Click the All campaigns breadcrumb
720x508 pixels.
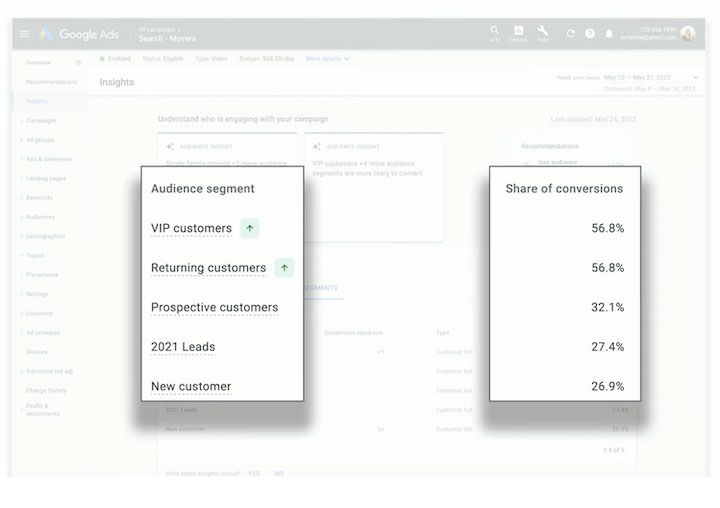click(159, 29)
